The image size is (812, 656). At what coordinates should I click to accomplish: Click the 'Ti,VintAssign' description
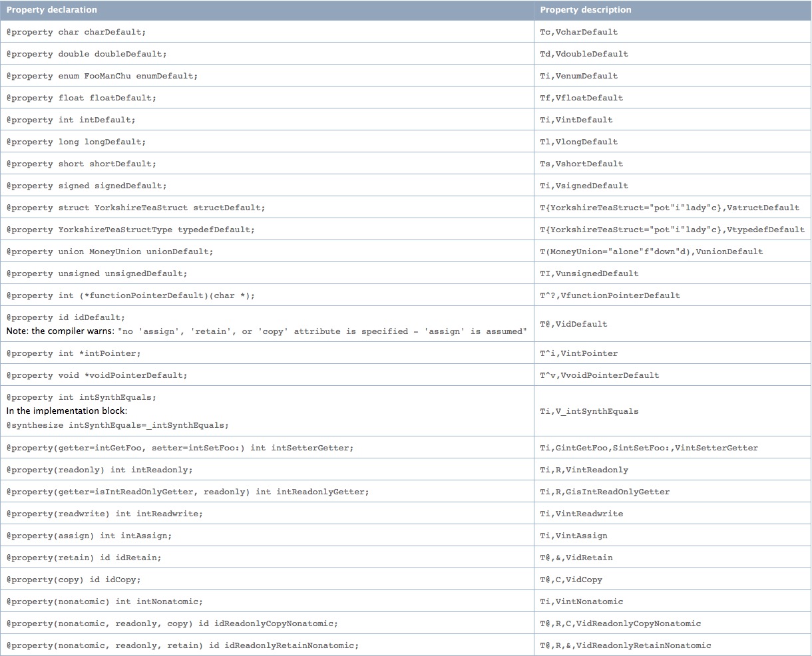573,536
